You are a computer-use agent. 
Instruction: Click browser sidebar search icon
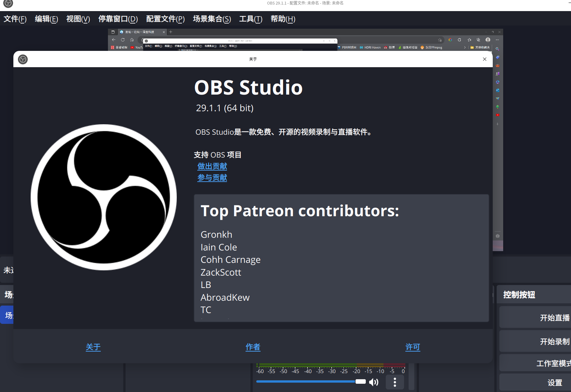coord(497,49)
